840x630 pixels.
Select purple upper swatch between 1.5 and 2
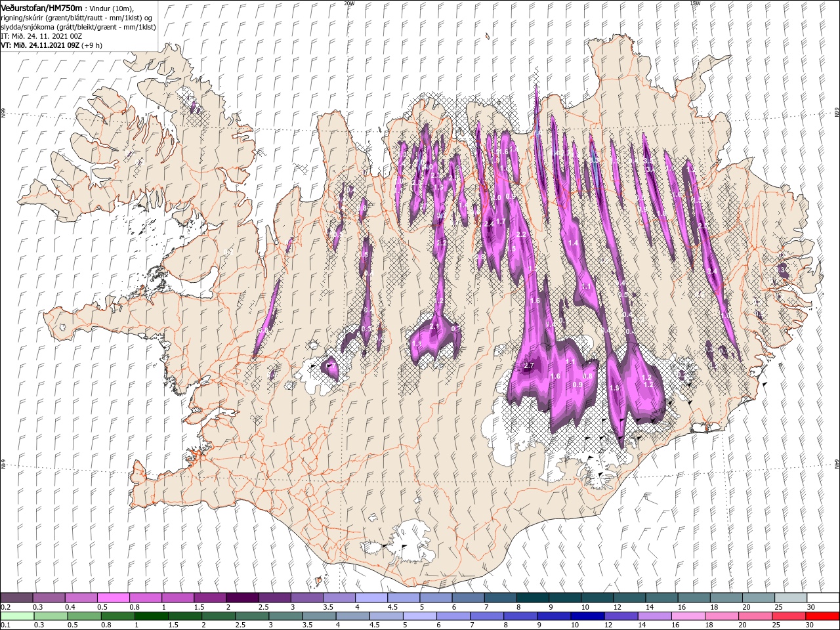tap(210, 597)
